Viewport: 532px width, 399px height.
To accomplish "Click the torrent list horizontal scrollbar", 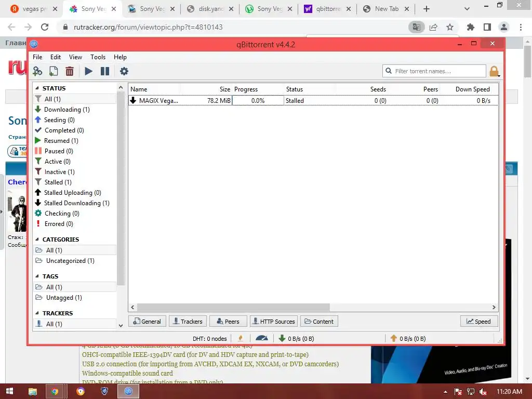I will point(233,307).
